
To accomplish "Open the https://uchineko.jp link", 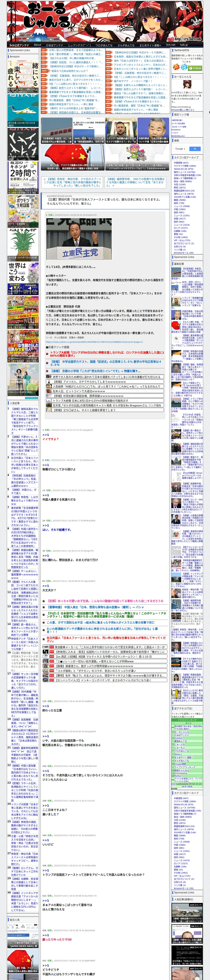I will tap(181, 107).
